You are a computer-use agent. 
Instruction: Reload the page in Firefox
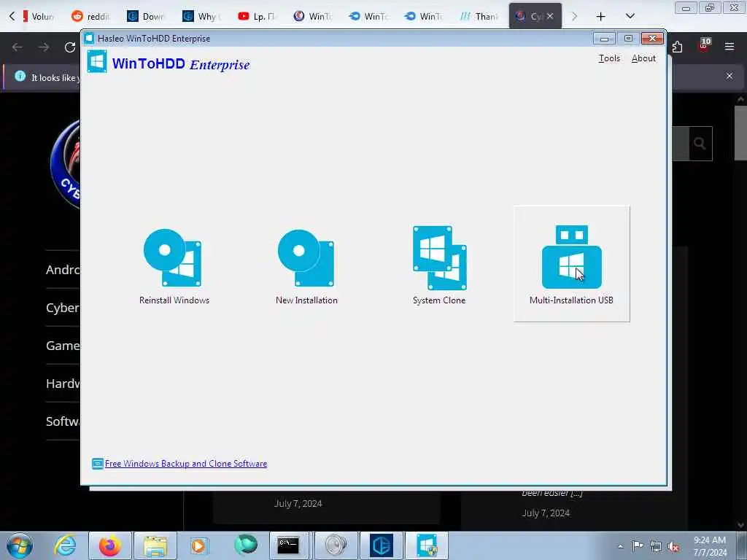tap(70, 47)
